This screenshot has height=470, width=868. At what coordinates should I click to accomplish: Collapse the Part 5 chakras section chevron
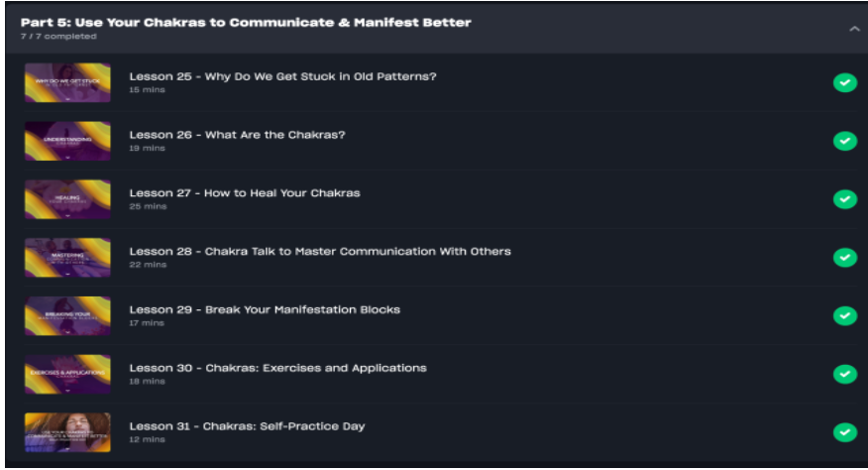[854, 29]
